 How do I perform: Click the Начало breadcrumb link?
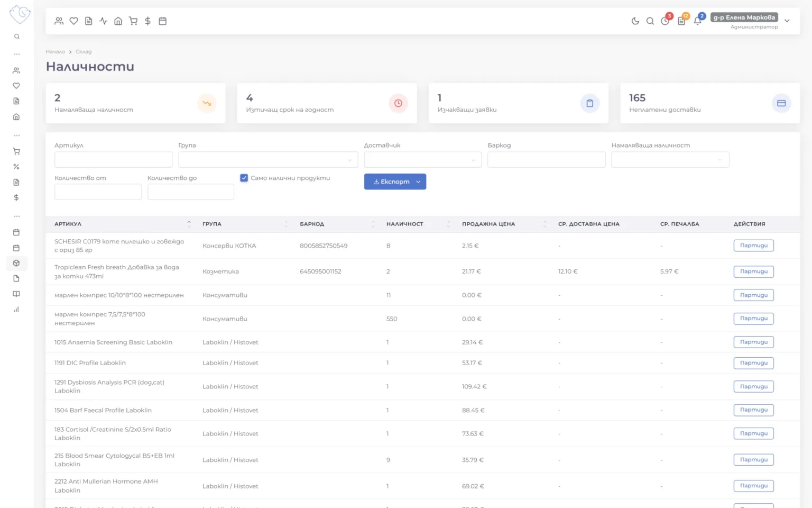pos(55,52)
